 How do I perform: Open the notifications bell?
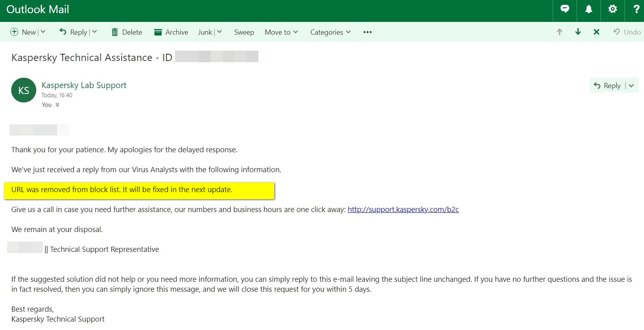(x=589, y=9)
